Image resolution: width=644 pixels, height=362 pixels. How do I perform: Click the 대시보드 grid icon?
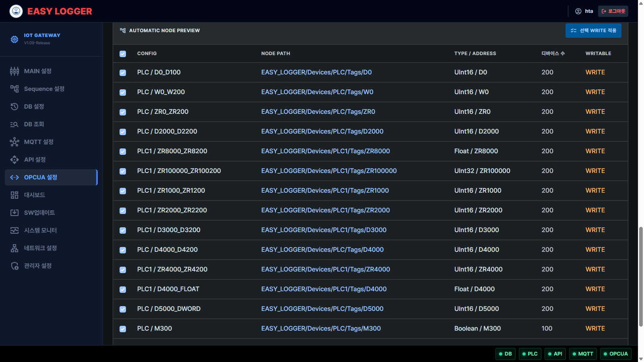tap(14, 195)
